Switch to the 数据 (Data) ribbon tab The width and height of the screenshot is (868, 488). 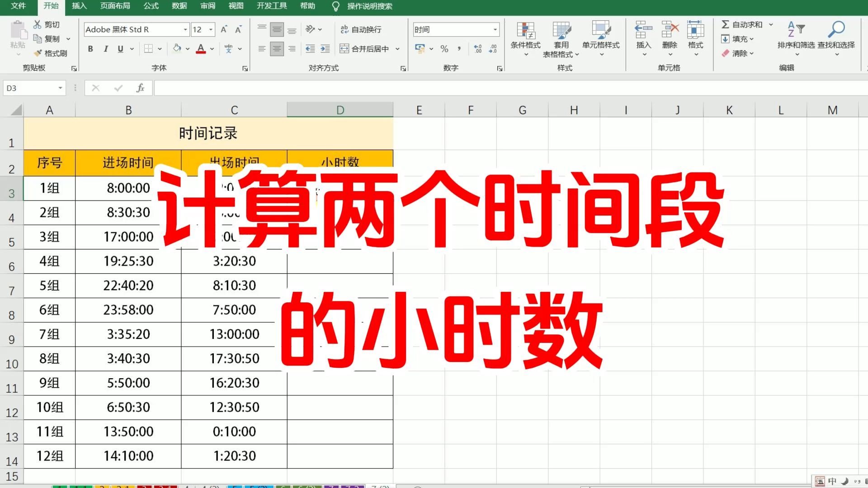pyautogui.click(x=179, y=6)
